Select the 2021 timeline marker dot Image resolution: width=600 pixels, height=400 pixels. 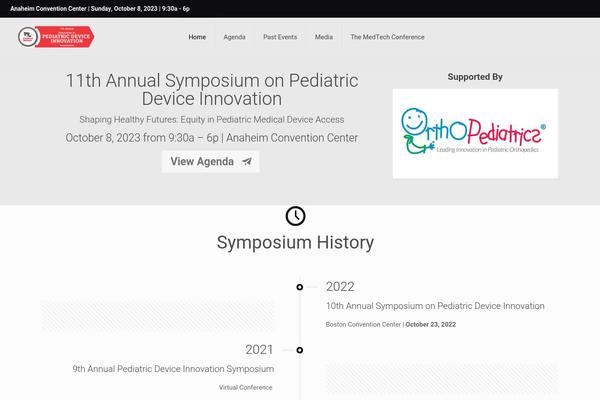(300, 350)
